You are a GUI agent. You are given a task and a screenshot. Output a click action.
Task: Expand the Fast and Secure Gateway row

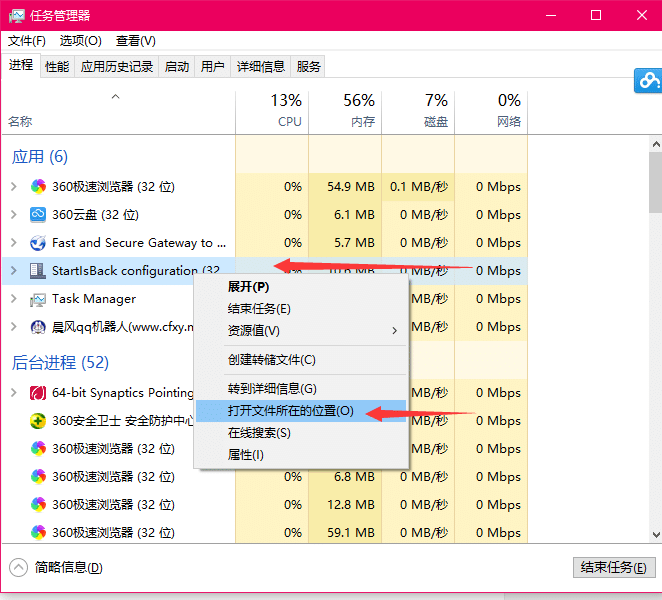click(x=14, y=243)
